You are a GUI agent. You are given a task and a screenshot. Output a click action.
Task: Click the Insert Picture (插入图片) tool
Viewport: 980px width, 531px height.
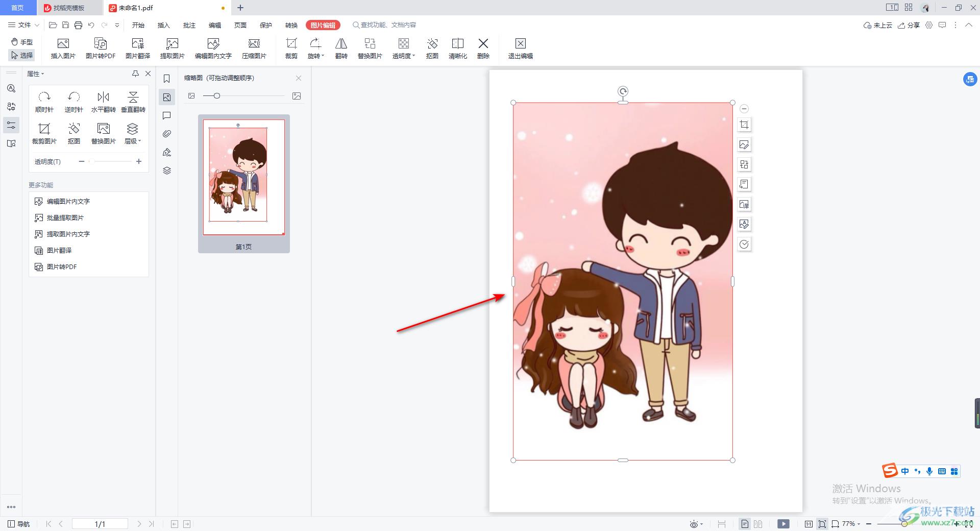tap(63, 49)
